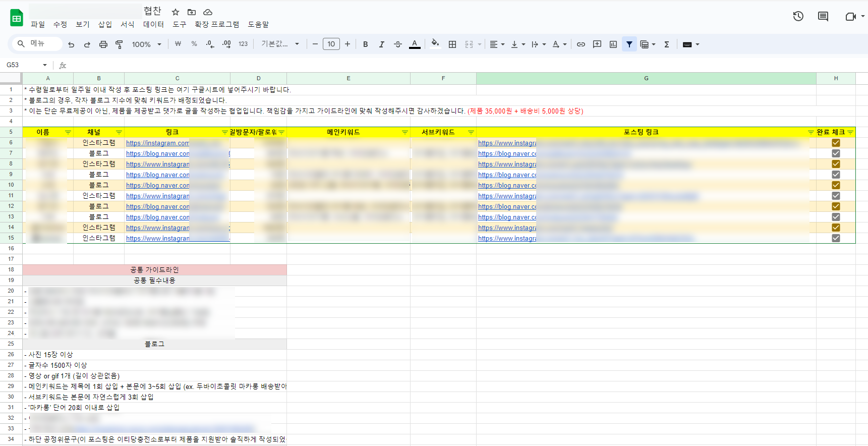This screenshot has width=868, height=446.
Task: Uncheck the 완료 체크 box in row 11
Action: click(836, 196)
